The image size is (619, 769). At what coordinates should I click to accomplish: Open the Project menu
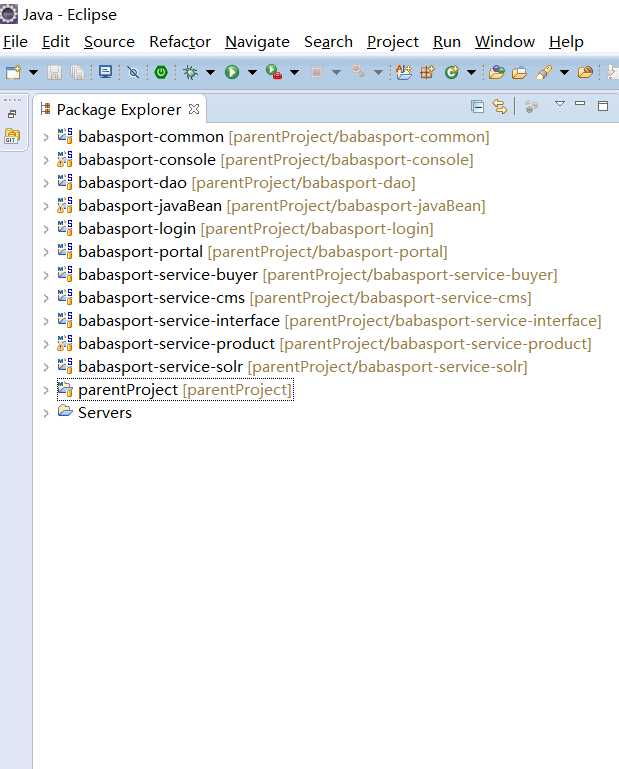click(x=392, y=42)
